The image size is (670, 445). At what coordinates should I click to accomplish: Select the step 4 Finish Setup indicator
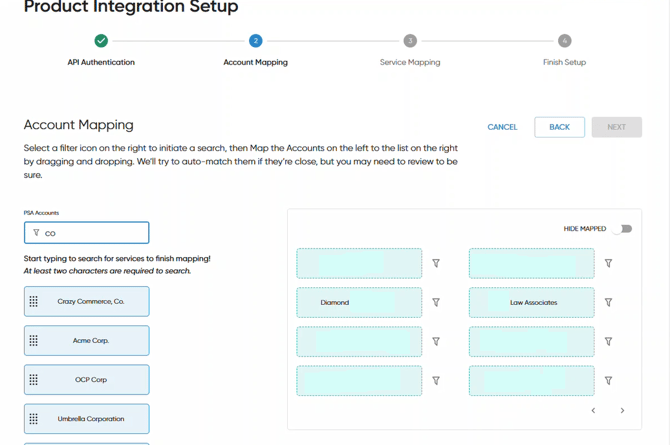564,41
